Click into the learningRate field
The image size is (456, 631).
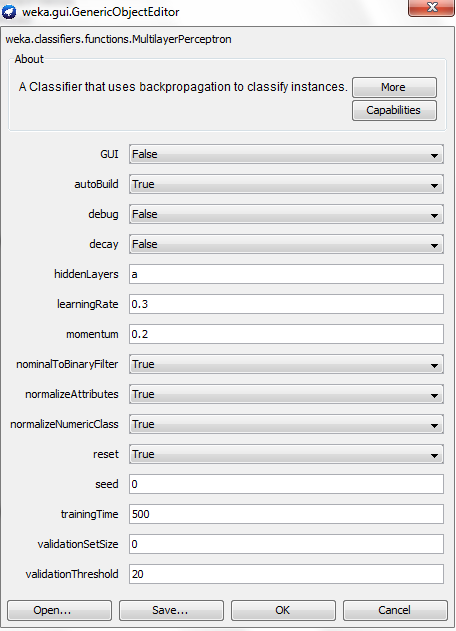286,304
